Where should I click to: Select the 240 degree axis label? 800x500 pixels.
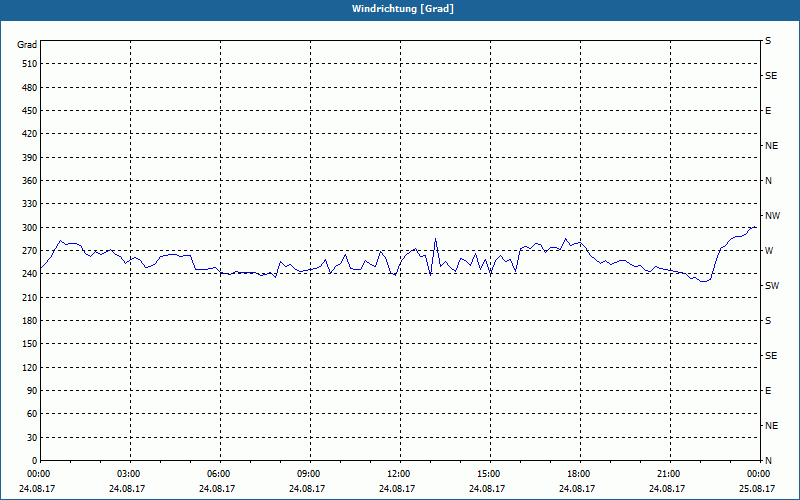[x=29, y=274]
